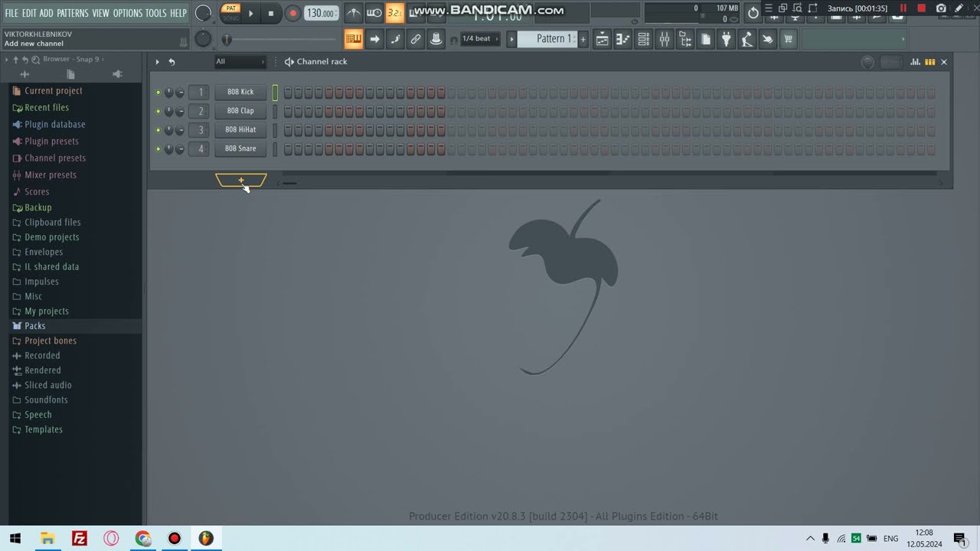Arm recording with the record button

[x=292, y=13]
